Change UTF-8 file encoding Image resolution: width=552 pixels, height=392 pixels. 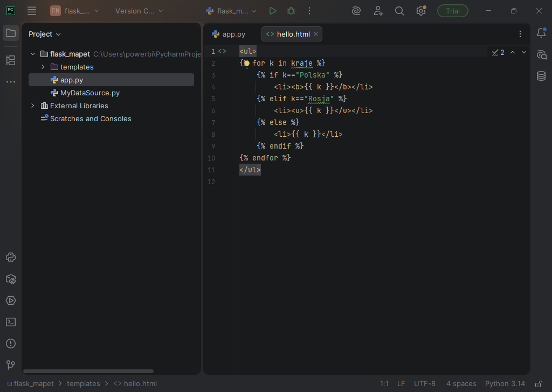pos(425,383)
